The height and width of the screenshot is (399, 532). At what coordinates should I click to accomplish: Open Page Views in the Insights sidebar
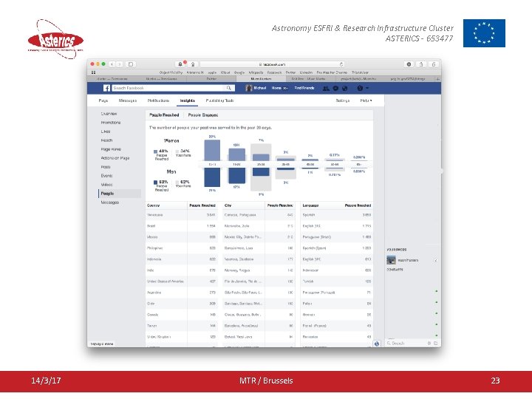(x=111, y=149)
